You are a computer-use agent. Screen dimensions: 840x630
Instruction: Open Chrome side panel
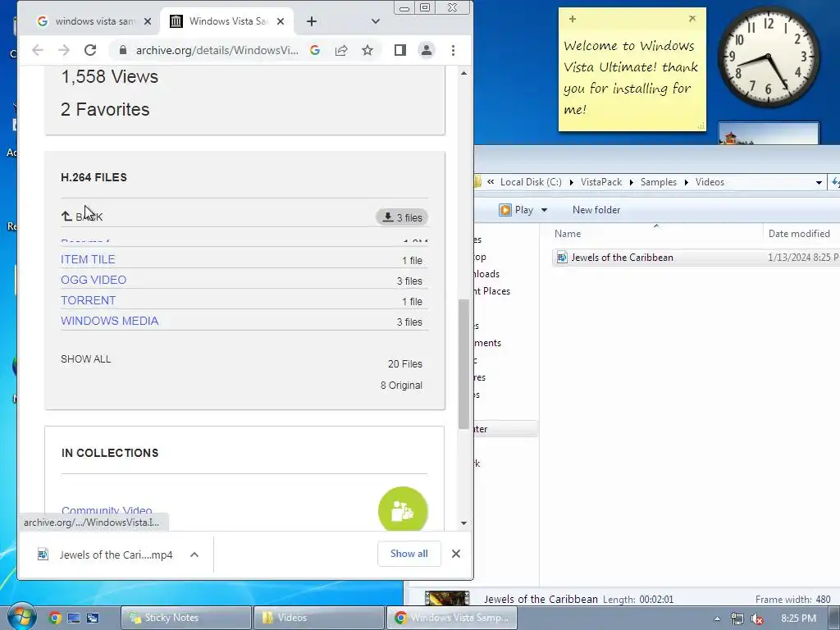pos(399,50)
